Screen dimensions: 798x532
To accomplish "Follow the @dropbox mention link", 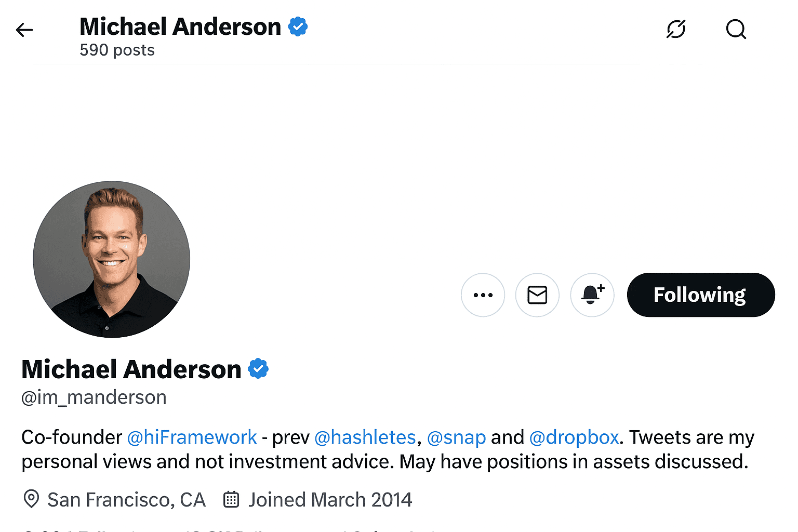I will coord(574,437).
